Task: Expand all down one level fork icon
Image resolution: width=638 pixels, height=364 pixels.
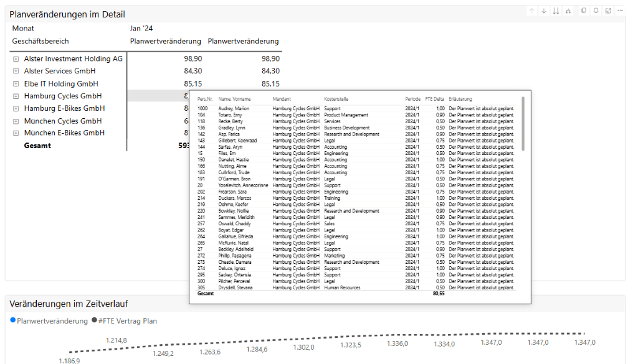Action: point(568,11)
